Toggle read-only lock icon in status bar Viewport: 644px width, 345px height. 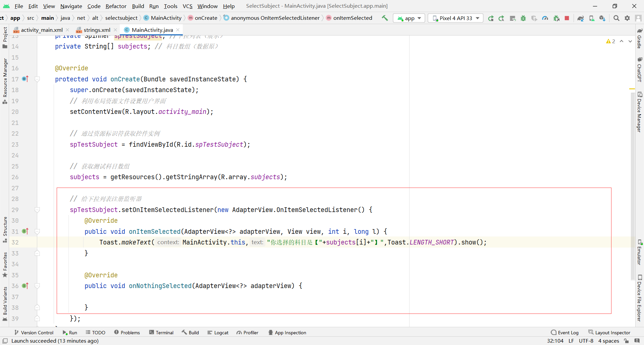click(626, 341)
